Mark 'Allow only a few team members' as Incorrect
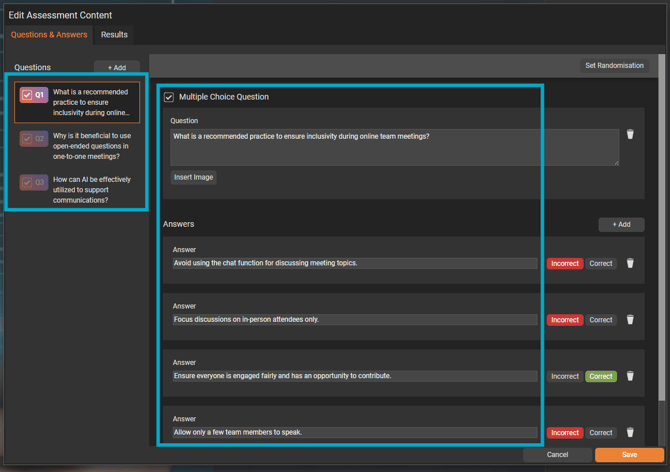The image size is (670, 472). (564, 433)
